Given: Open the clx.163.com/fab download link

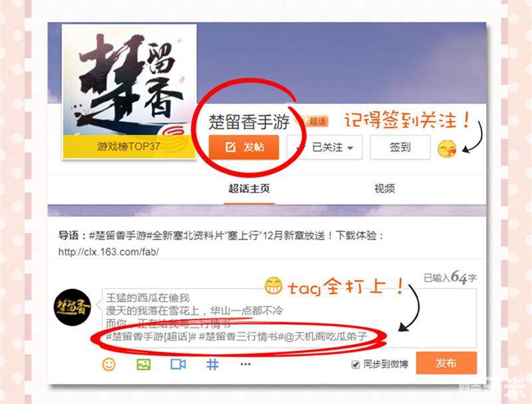Looking at the screenshot, I should (108, 252).
